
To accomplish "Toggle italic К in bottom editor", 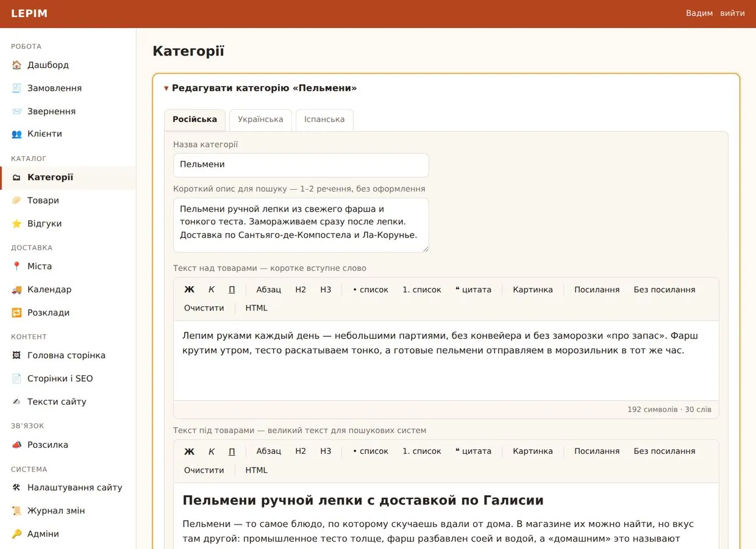I will 212,451.
